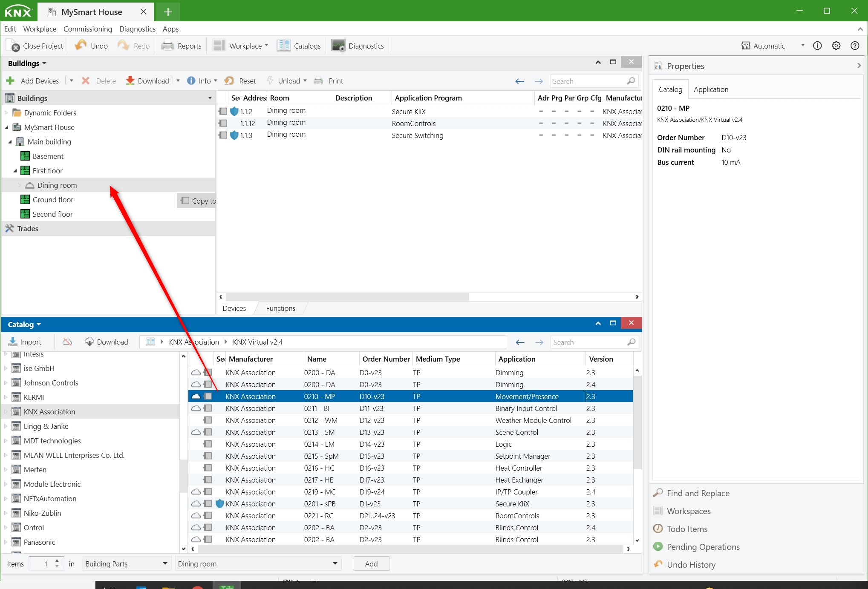
Task: Click the Redo button
Action: pos(134,46)
